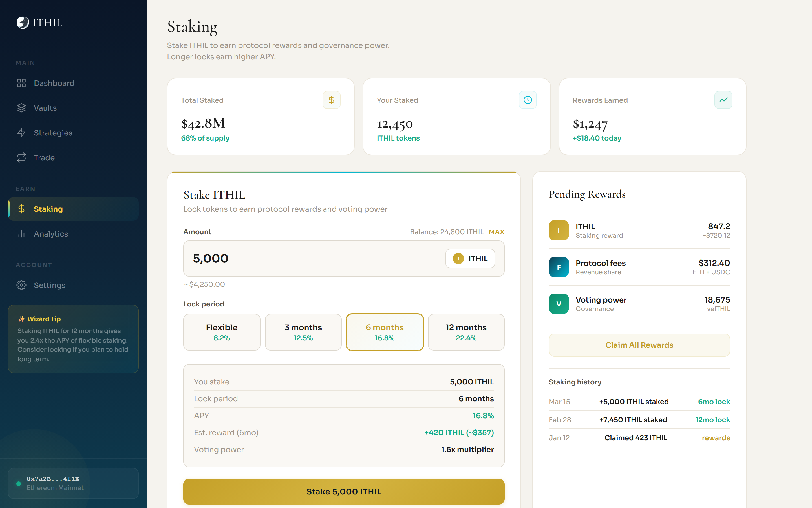Viewport: 812px width, 508px height.
Task: Click the '1.5x multiplier' voting power value
Action: (467, 450)
